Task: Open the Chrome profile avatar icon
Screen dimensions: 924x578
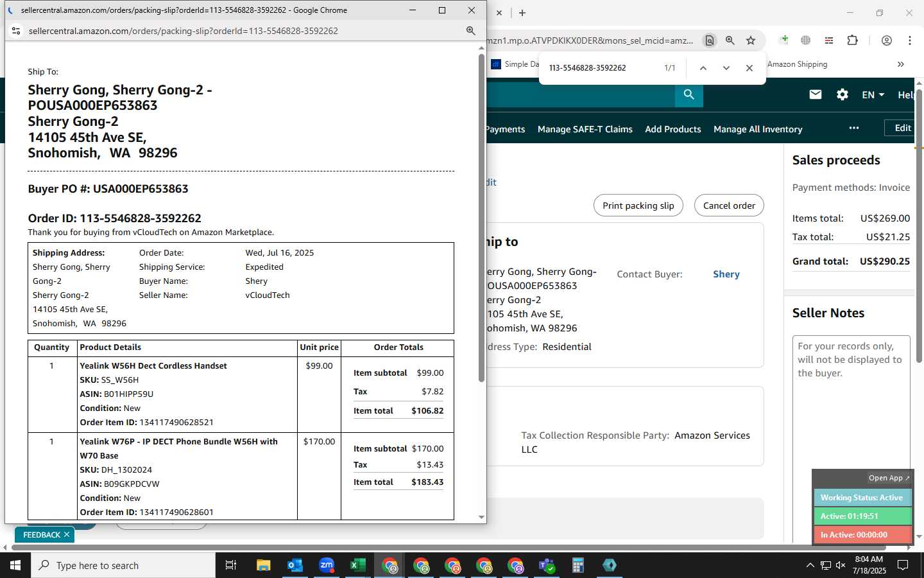Action: [x=887, y=40]
